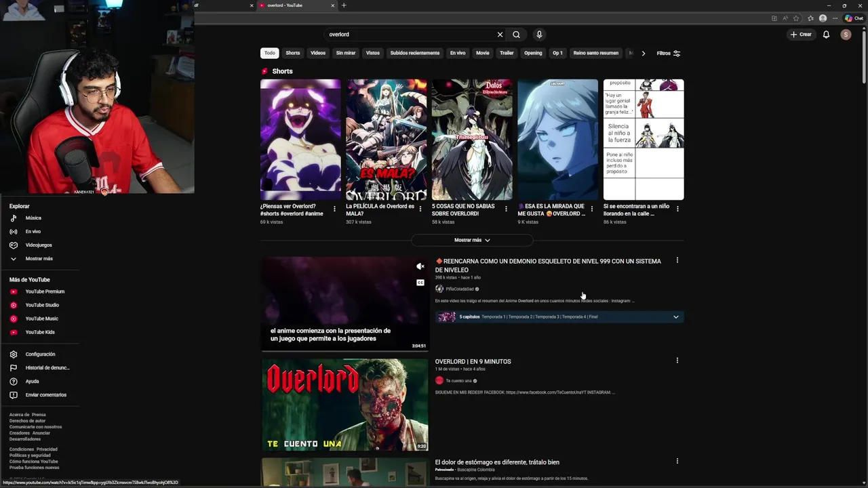Select the Op 1 filter chip

(557, 53)
